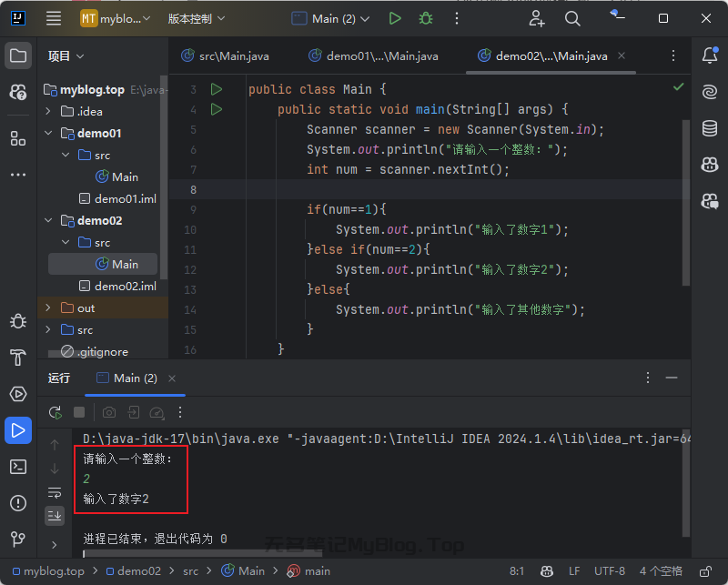
Task: Change the 4 个空格 indent setting
Action: pos(662,571)
